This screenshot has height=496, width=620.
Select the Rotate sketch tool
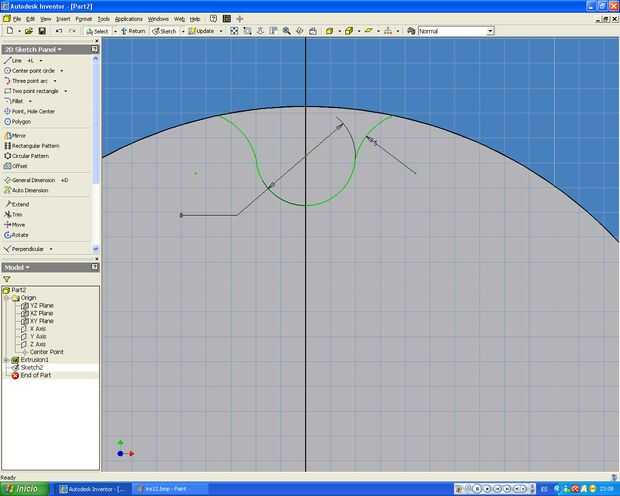pos(16,235)
